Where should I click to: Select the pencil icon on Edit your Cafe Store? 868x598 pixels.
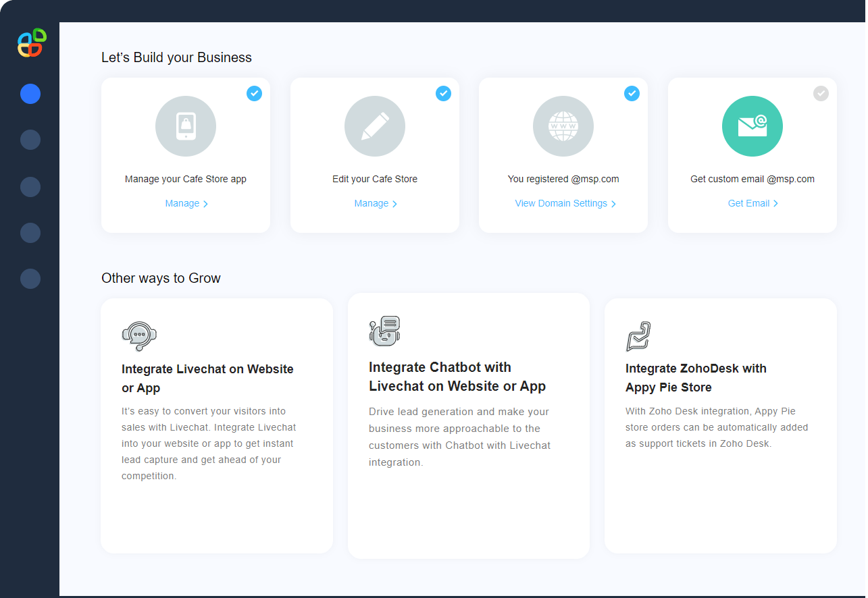374,126
